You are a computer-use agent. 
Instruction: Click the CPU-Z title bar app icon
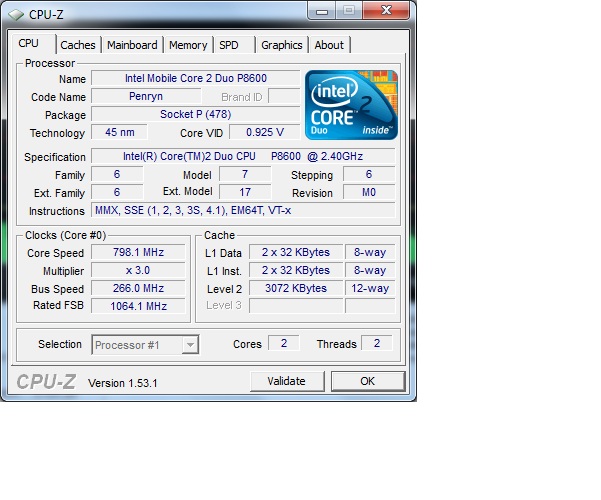[16, 15]
